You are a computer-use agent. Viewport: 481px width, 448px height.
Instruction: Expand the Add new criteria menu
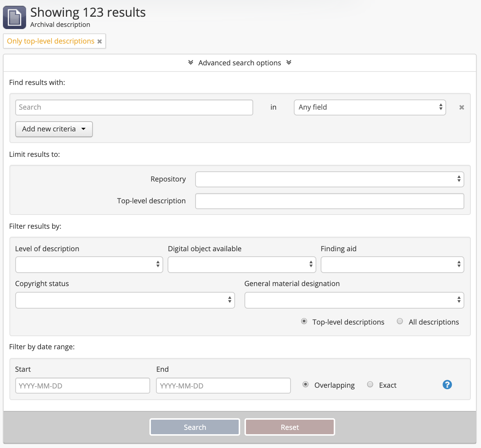tap(54, 129)
